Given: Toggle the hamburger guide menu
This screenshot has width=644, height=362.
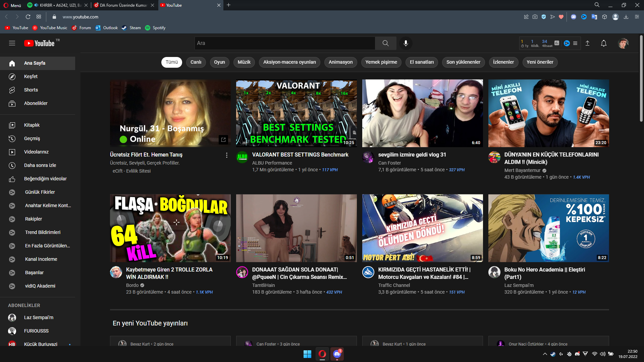Looking at the screenshot, I should click(x=12, y=43).
